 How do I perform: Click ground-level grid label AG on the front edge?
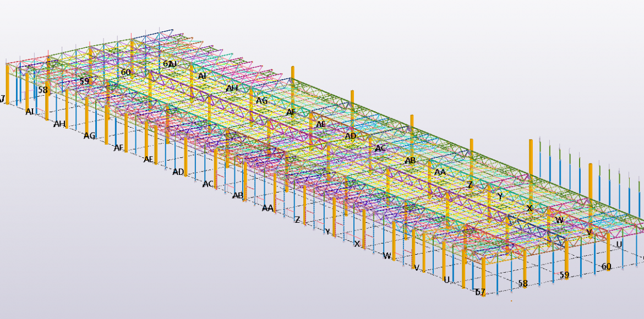[90, 135]
